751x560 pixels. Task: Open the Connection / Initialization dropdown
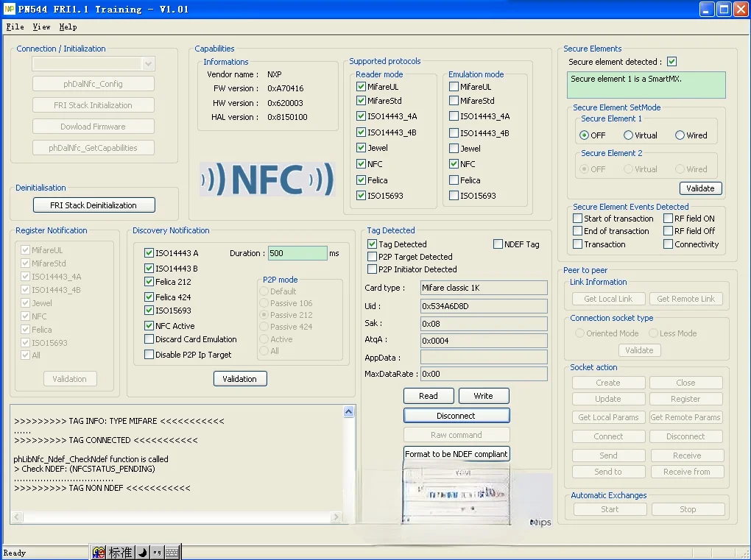pyautogui.click(x=148, y=64)
